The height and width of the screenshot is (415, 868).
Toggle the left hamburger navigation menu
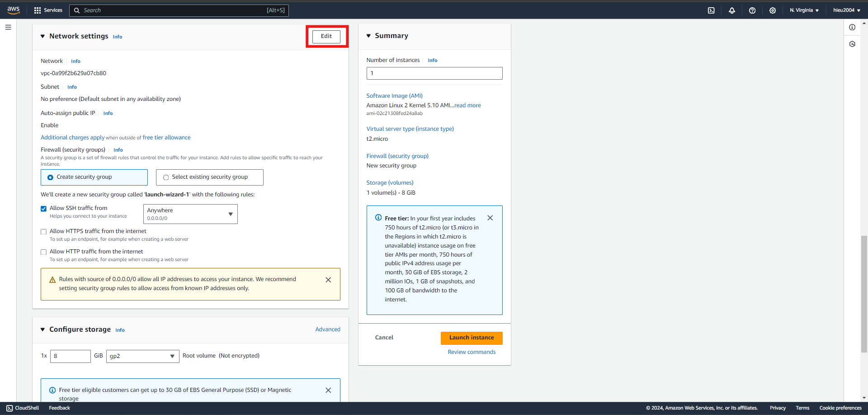(x=8, y=27)
